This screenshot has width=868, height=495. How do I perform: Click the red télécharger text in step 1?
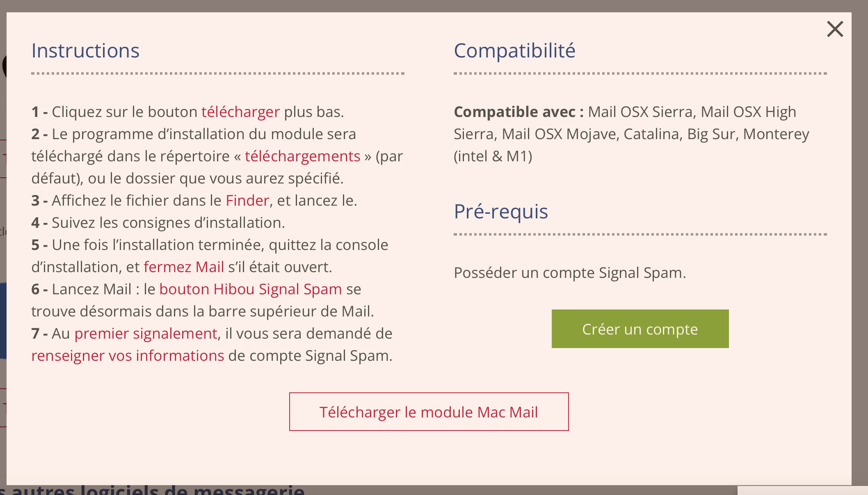[240, 112]
